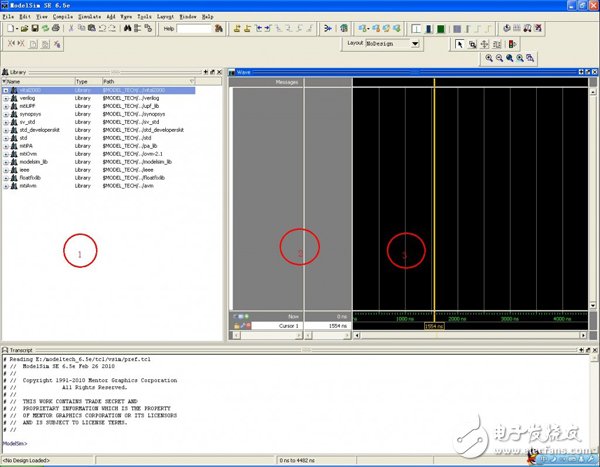Screen dimensions: 600x467
Task: Click the Open file folder icon
Action: click(x=21, y=29)
